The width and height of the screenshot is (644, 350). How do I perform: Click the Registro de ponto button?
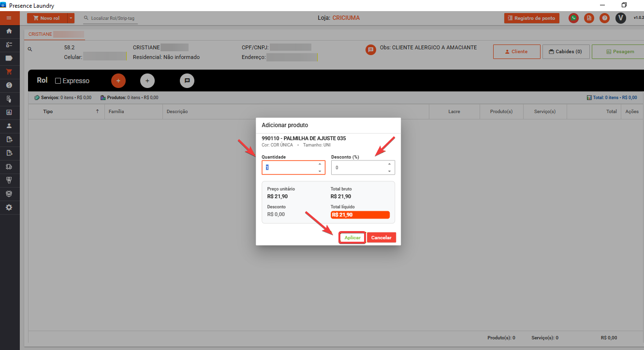click(531, 18)
